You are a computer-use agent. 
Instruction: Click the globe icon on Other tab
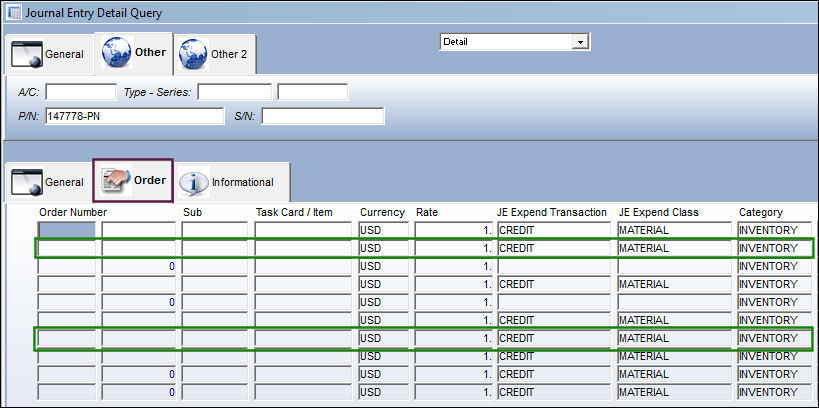pyautogui.click(x=116, y=53)
